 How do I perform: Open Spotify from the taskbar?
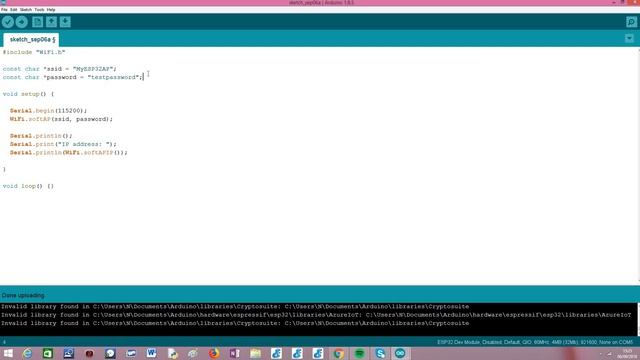[359, 353]
